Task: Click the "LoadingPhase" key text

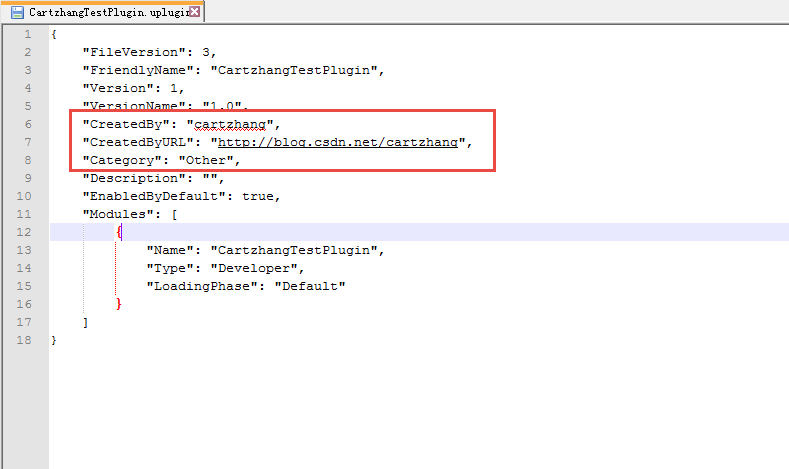Action: [x=202, y=286]
